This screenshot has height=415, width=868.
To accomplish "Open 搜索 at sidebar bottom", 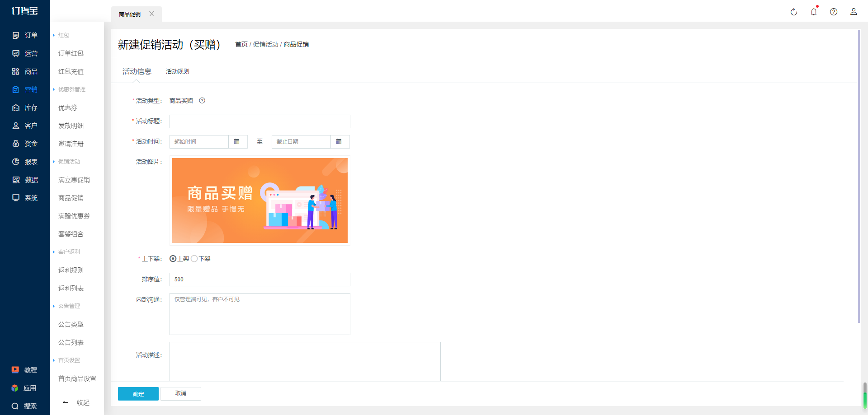I will pos(25,406).
